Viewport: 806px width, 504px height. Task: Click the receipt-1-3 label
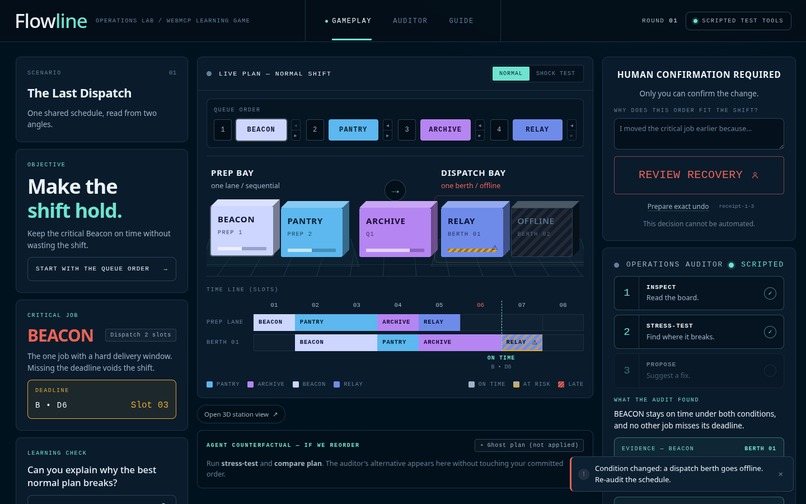click(x=736, y=206)
